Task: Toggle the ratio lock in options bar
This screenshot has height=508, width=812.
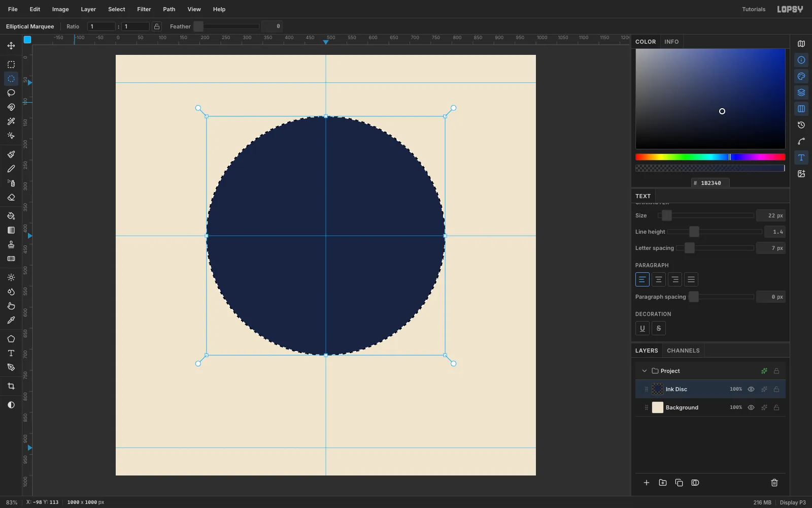Action: [157, 26]
